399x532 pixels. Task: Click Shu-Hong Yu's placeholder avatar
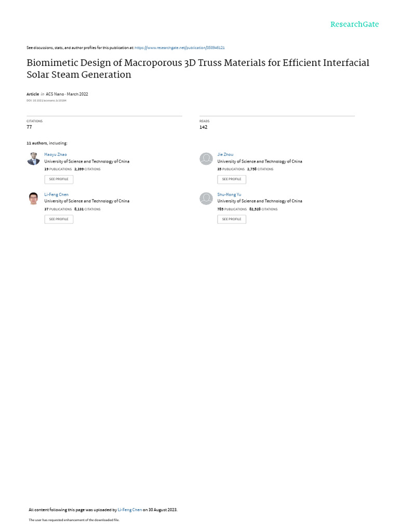click(x=206, y=198)
